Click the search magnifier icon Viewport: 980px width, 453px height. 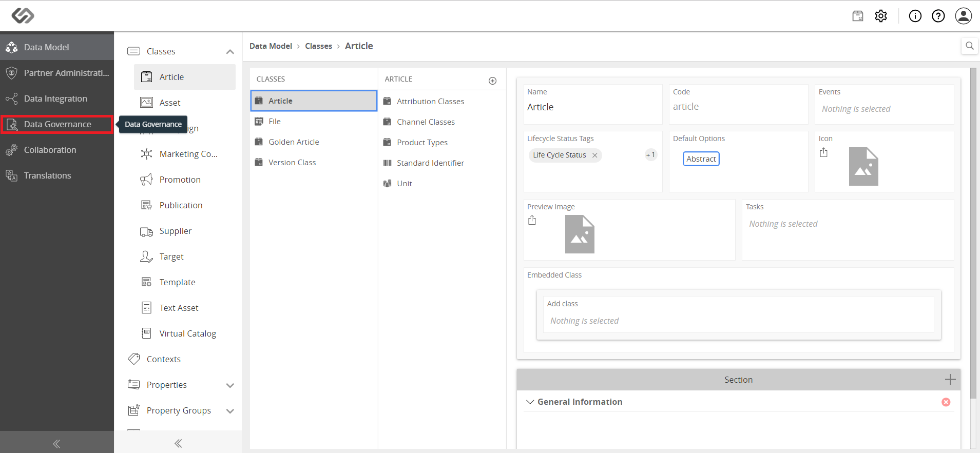coord(969,46)
